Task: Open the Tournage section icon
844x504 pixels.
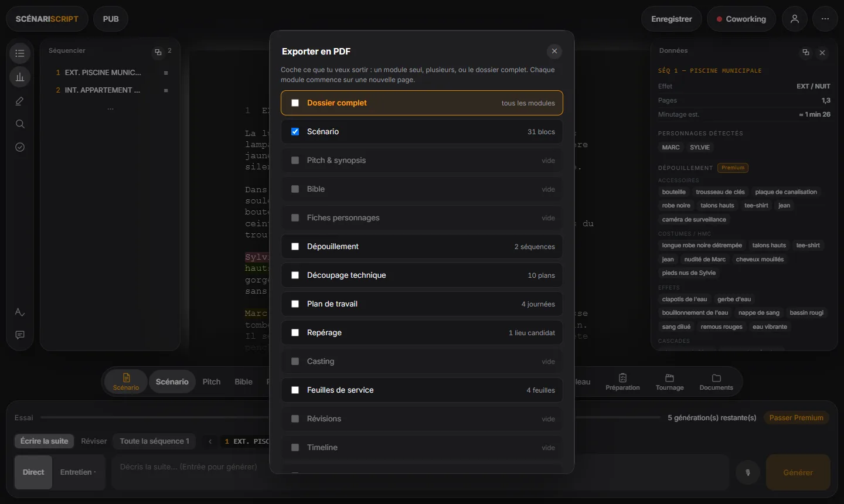Action: tap(670, 382)
